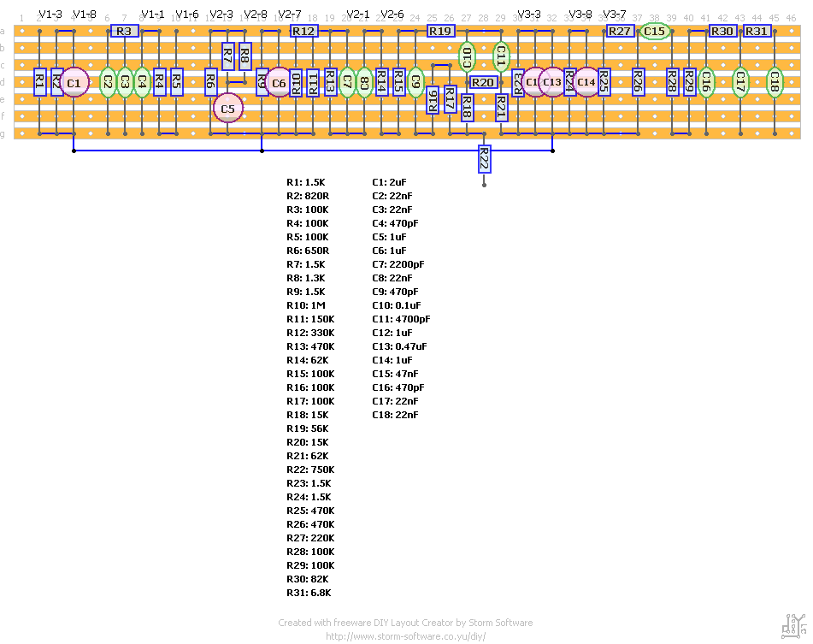Select the R19 resistor on the board

pyautogui.click(x=441, y=31)
